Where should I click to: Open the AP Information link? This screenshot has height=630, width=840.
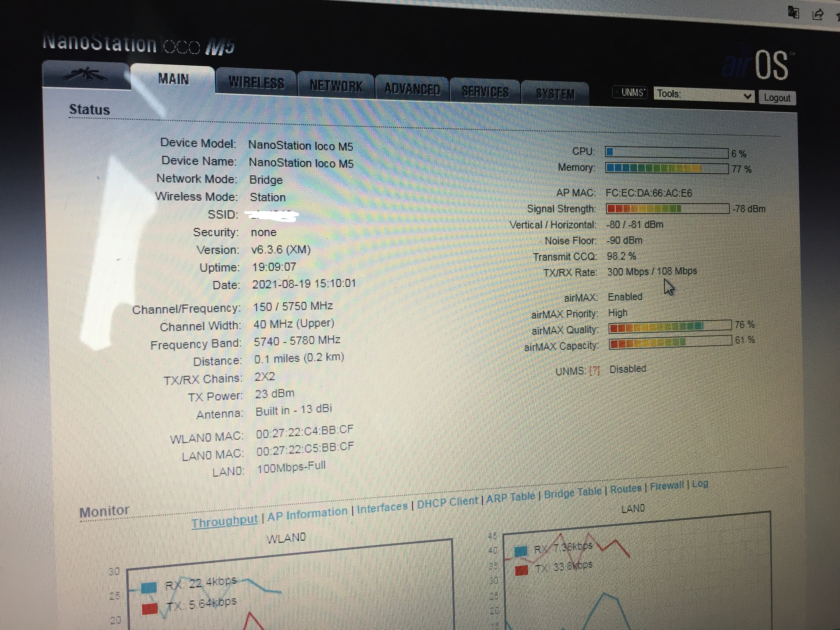tap(307, 514)
